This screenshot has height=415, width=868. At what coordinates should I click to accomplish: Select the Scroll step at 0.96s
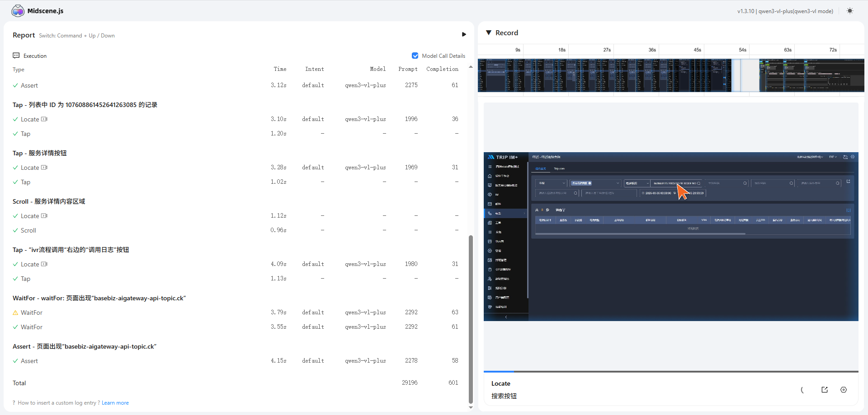(28, 230)
